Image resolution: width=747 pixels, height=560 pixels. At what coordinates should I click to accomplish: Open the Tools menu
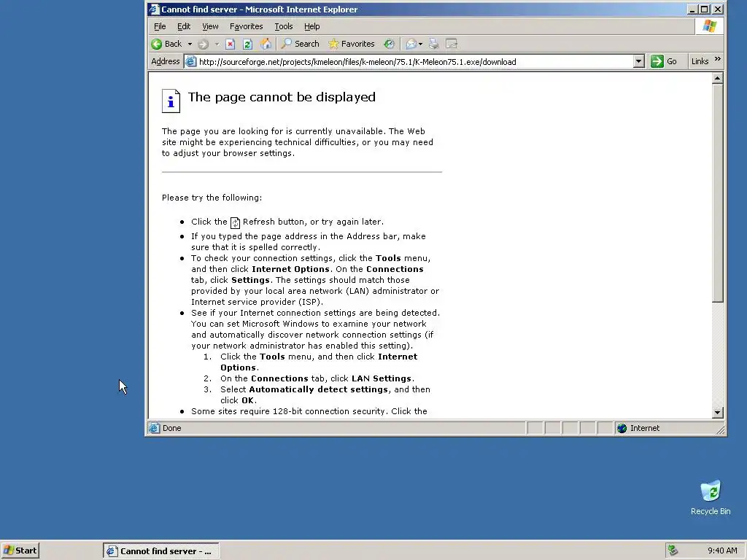pyautogui.click(x=284, y=27)
